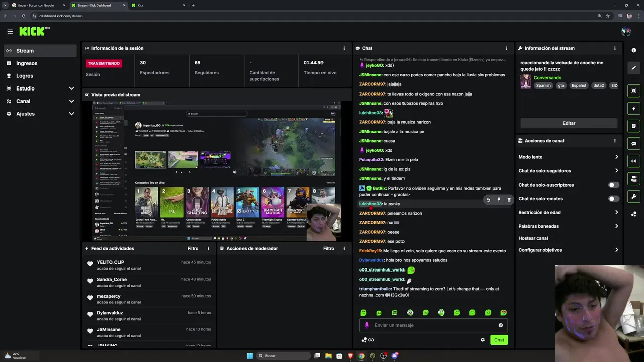Image resolution: width=644 pixels, height=362 pixels.
Task: Open the Windows Start menu
Action: click(x=250, y=356)
